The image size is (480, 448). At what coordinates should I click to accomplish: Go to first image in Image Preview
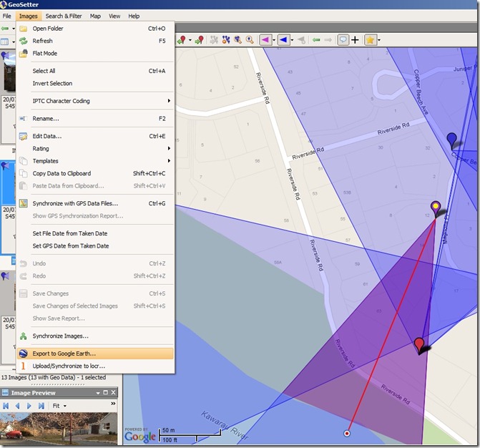(x=6, y=406)
